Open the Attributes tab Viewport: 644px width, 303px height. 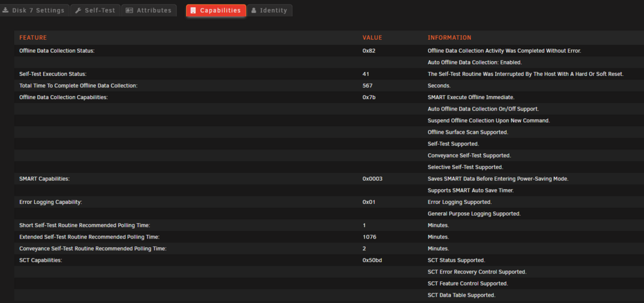(x=149, y=10)
